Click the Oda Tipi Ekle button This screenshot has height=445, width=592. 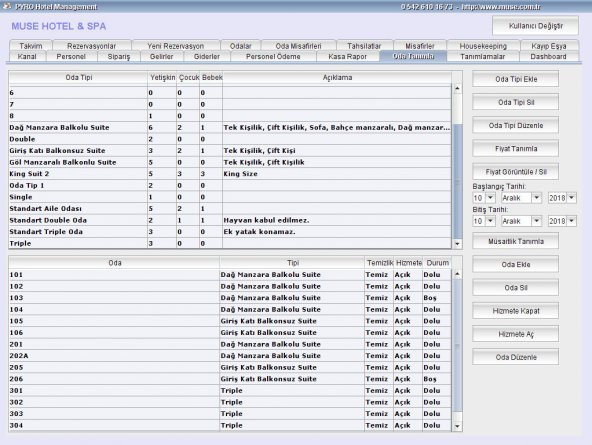(x=516, y=79)
